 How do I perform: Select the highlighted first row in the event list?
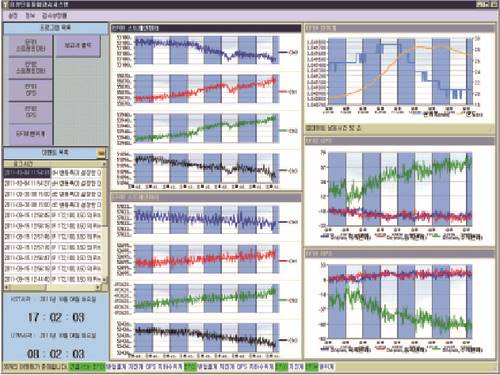coord(53,173)
